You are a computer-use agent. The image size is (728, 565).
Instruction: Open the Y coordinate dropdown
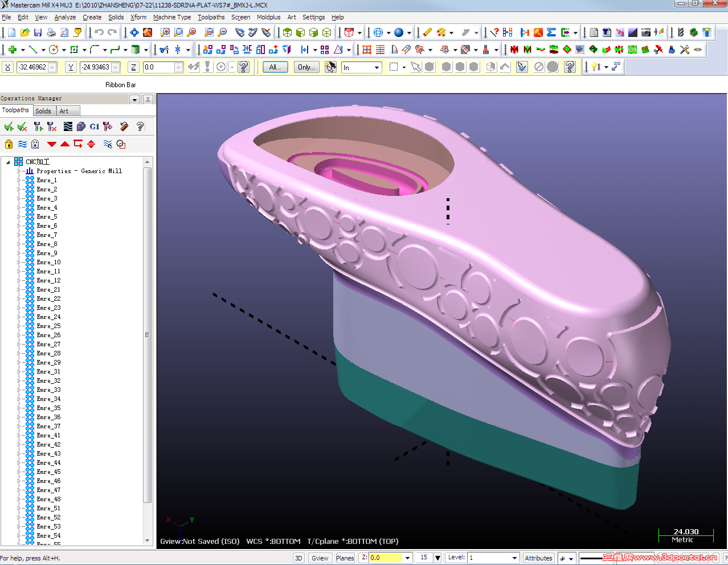click(x=116, y=67)
